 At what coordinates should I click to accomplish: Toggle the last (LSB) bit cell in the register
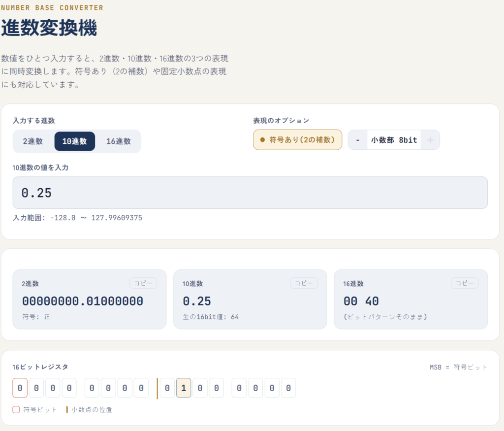click(x=288, y=388)
